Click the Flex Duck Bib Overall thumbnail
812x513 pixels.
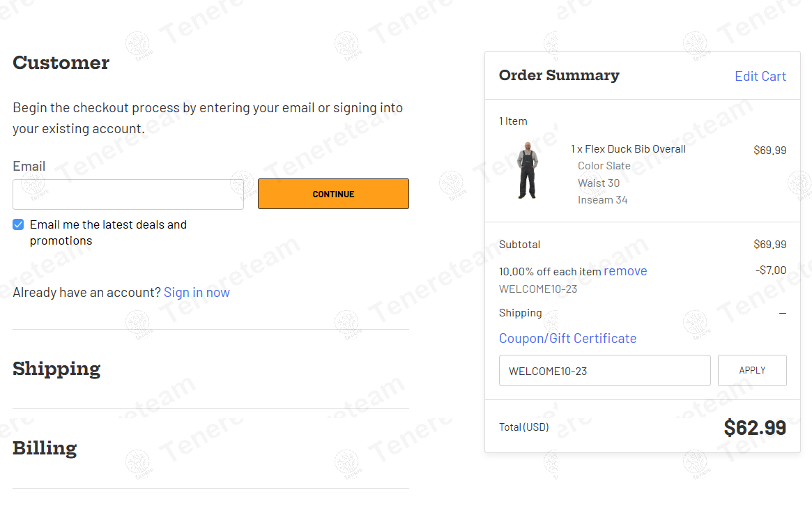pos(528,170)
